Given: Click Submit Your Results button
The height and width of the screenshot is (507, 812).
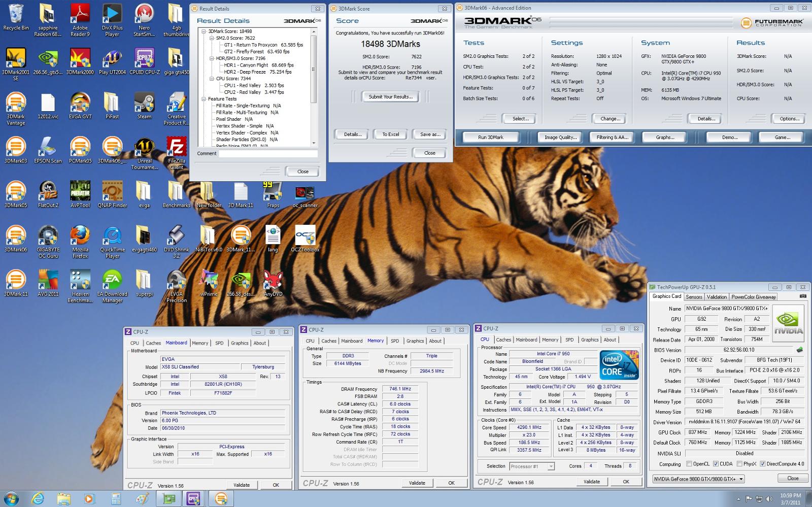Looking at the screenshot, I should [390, 96].
